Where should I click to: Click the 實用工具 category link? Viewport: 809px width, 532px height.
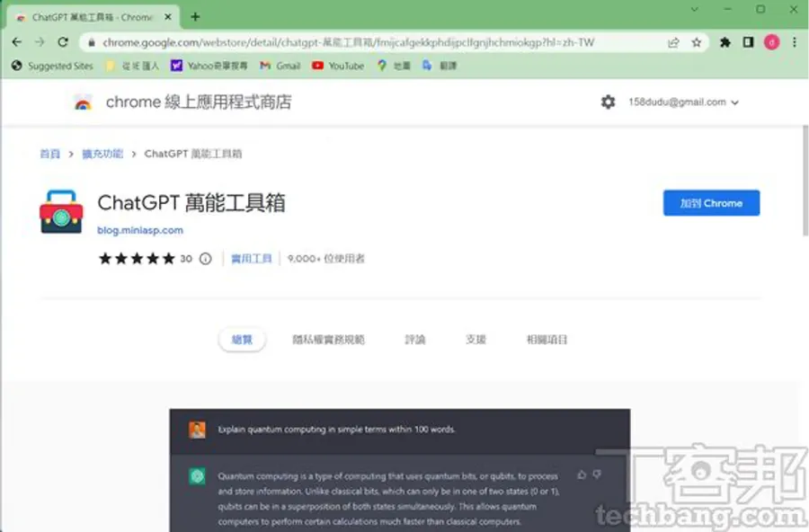pos(252,259)
